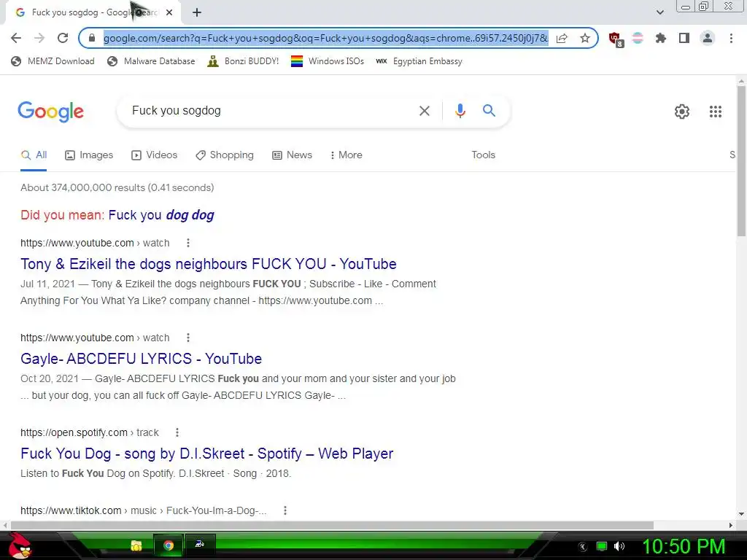
Task: Open Windows ISOs bookmark
Action: 328,61
